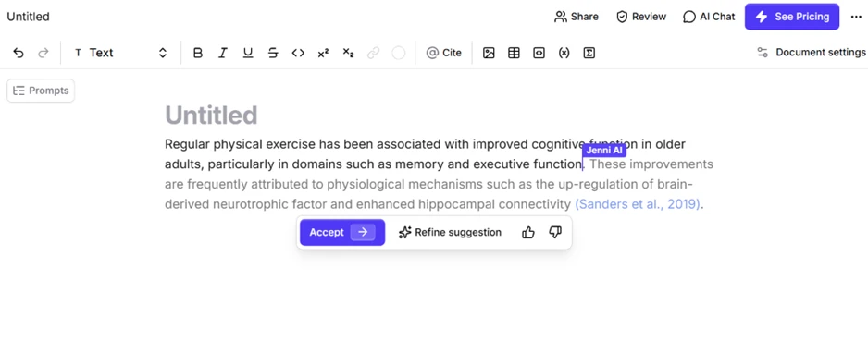Give thumbs down to the suggestion
This screenshot has width=868, height=341.
pos(555,232)
